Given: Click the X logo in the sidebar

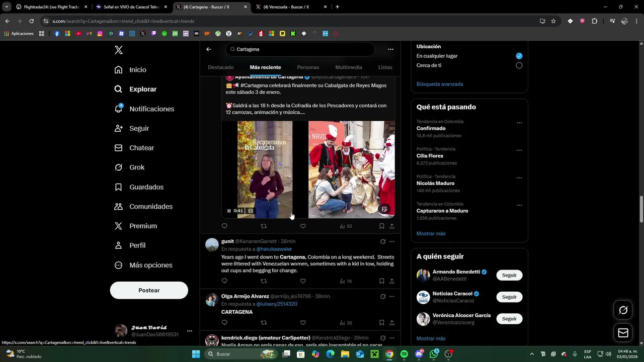Looking at the screenshot, I should click(119, 50).
